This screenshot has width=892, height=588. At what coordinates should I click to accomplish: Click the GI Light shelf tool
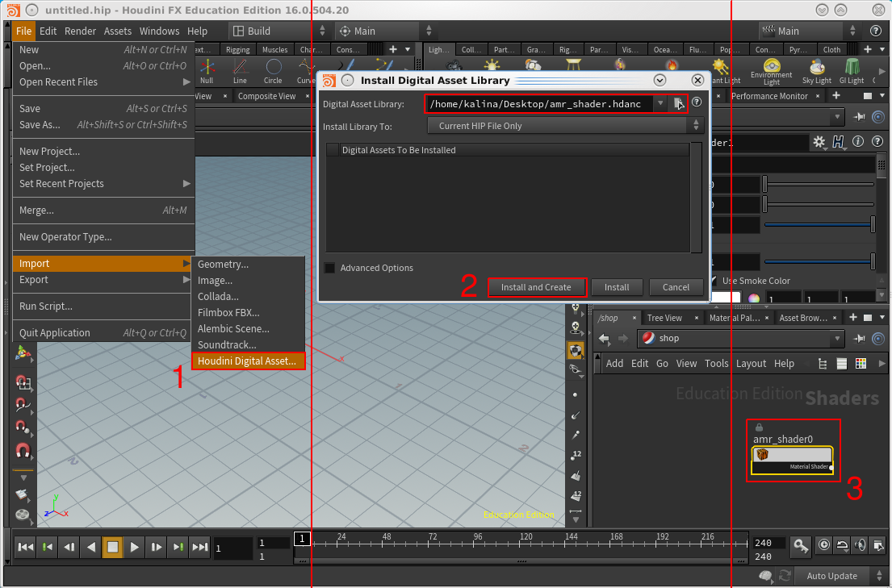(852, 69)
